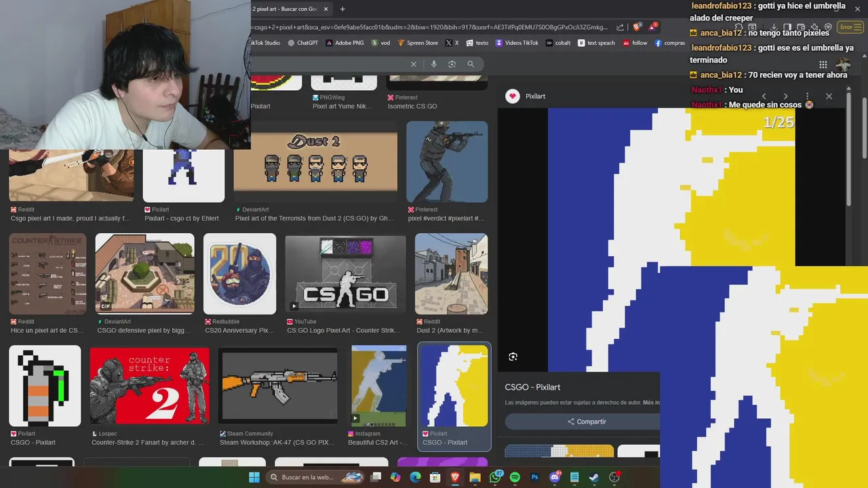Open Microsoft Store from taskbar
The width and height of the screenshot is (868, 488).
(435, 478)
